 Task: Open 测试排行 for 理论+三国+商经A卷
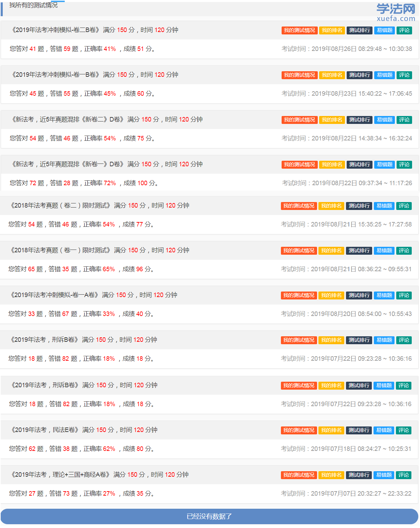(x=359, y=475)
